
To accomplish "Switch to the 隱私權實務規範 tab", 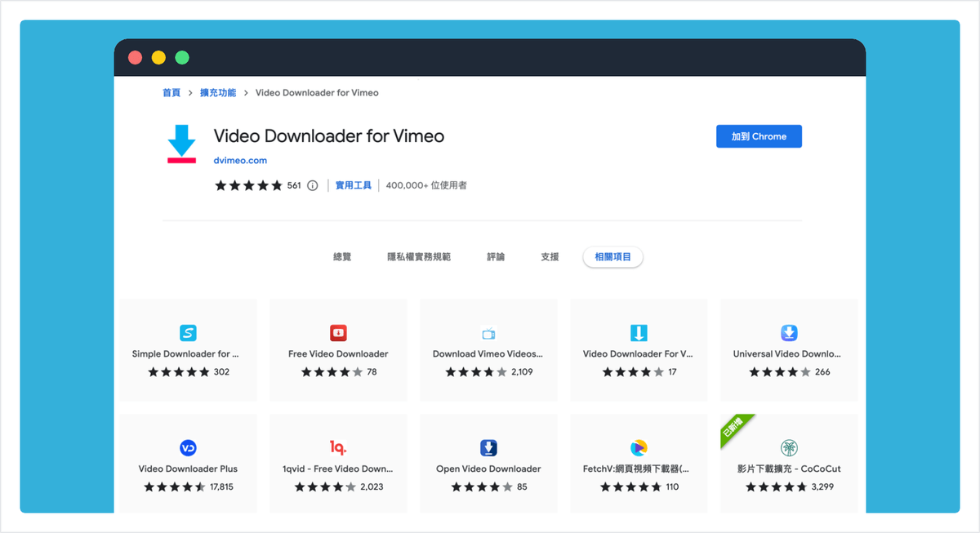I will pyautogui.click(x=419, y=257).
